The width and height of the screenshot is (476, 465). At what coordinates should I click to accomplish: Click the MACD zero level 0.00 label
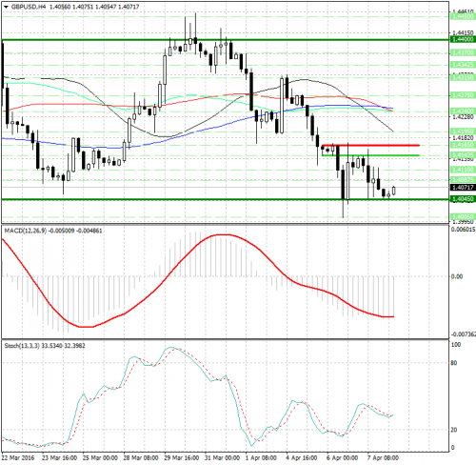(x=457, y=276)
